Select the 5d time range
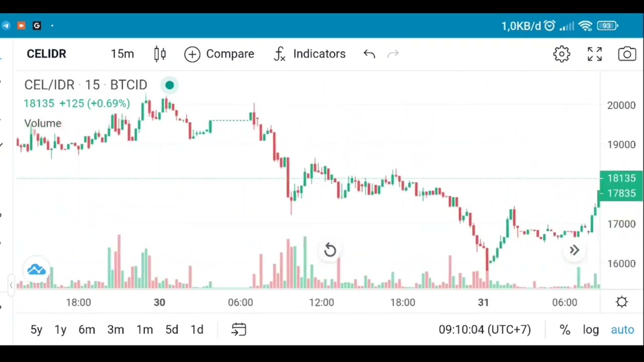This screenshot has width=644, height=362. [172, 329]
